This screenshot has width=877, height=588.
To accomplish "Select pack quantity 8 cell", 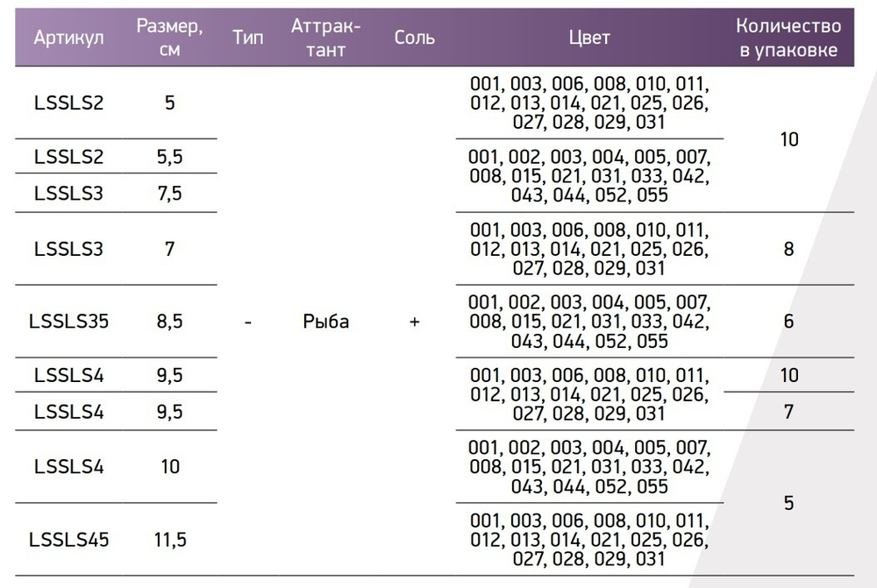I will [x=789, y=249].
